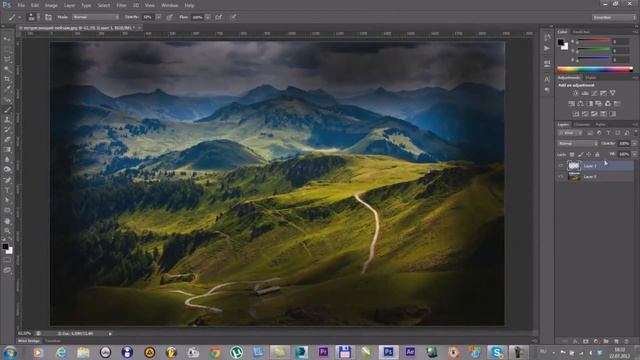Screen dimensions: 640x360
Task: Toggle tablet pressure for opacity button
Action: (169, 17)
